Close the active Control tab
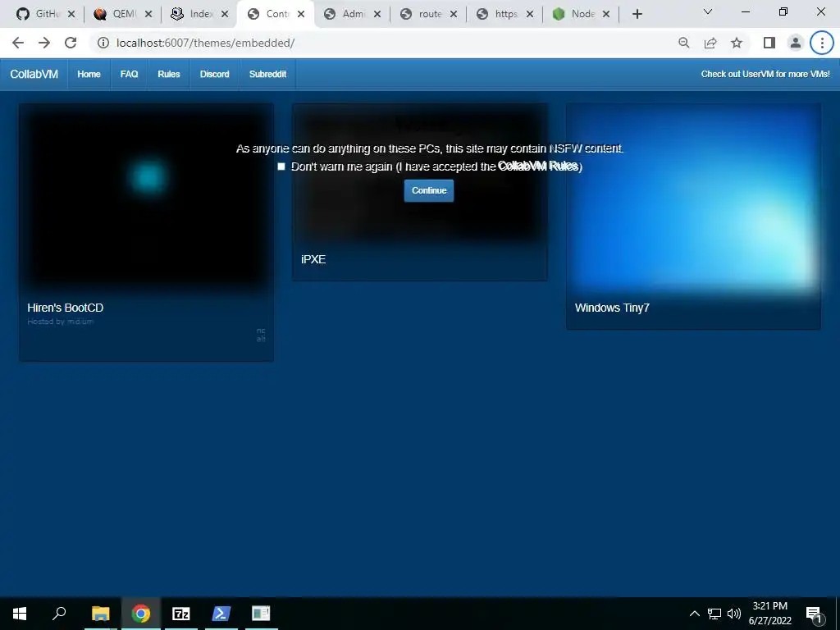 coord(301,15)
